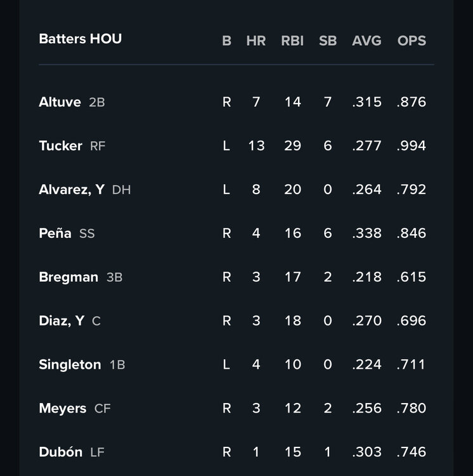
Task: Open Peña's player page
Action: [x=55, y=234]
